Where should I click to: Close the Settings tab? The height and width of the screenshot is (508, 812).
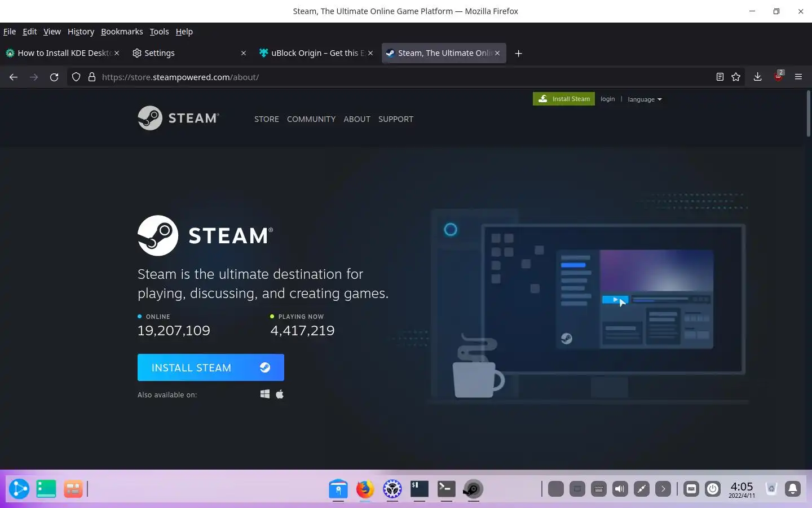(x=244, y=53)
